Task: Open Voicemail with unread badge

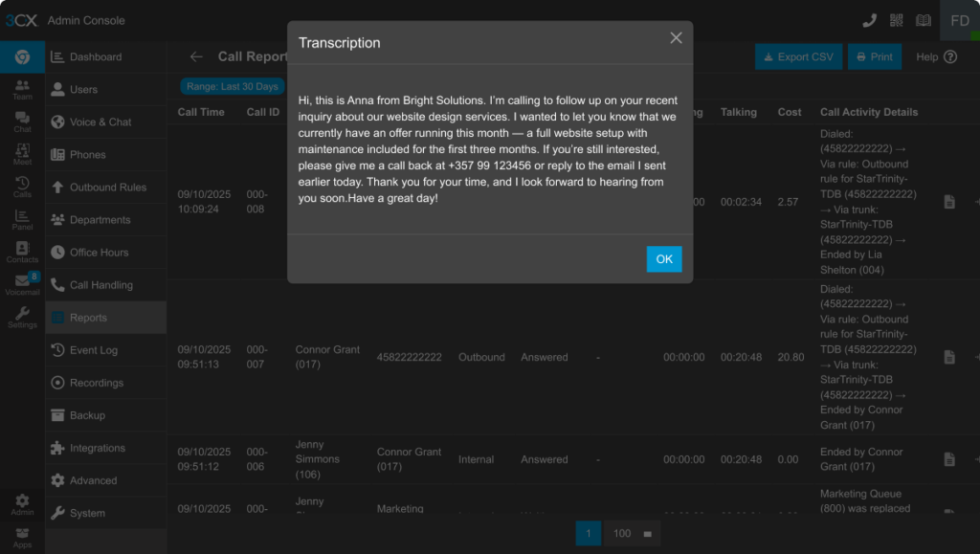Action: tap(22, 284)
